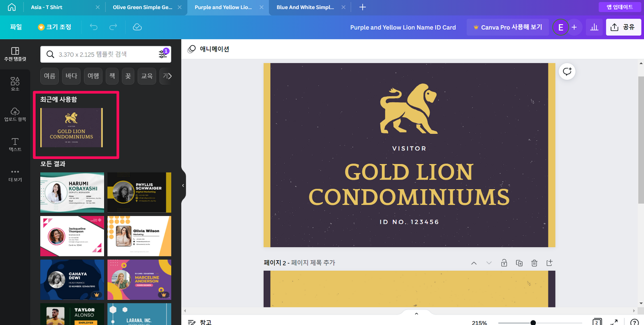This screenshot has width=644, height=325.
Task: Open the grid view page counter icon
Action: tap(597, 322)
